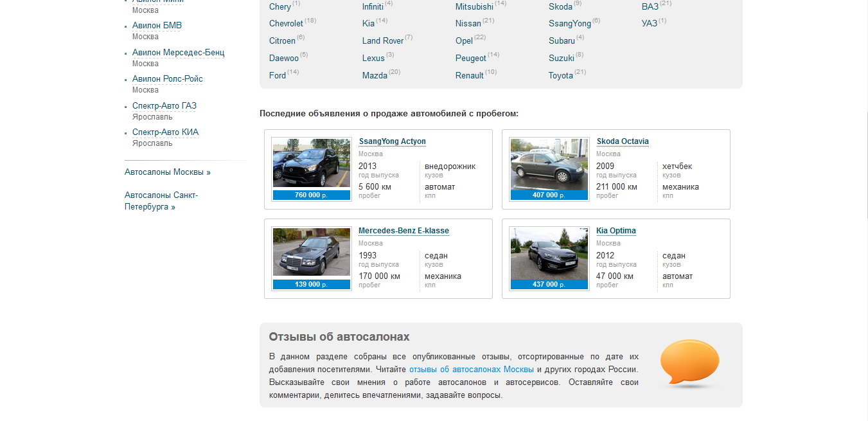Follow отзывы об автосалонах Москвы link
This screenshot has height=421, width=868.
[x=472, y=370]
